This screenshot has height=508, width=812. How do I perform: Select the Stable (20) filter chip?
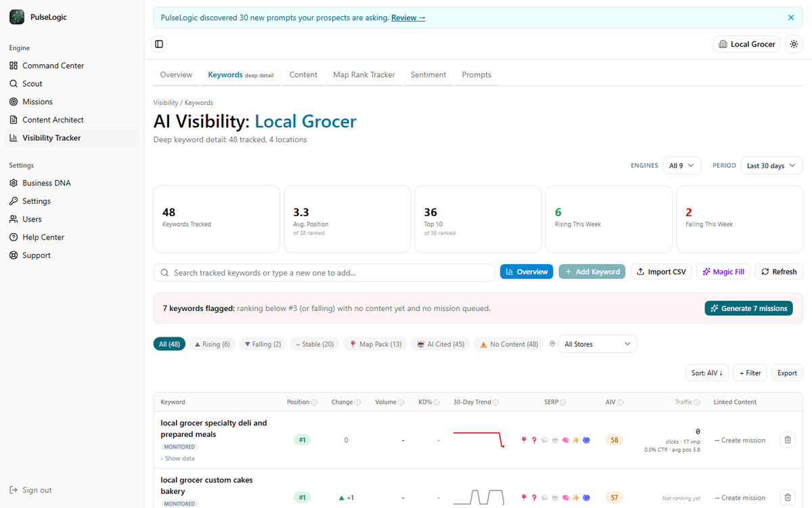tap(315, 344)
